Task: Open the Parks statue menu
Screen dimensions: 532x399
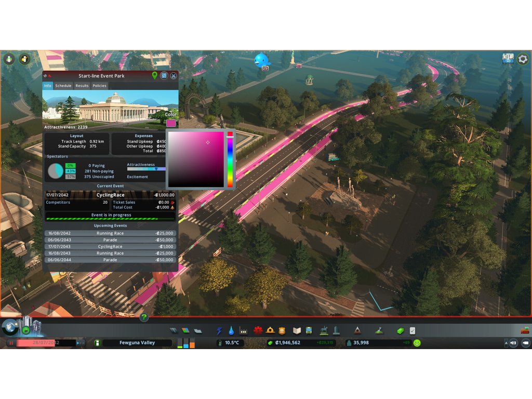Action: tap(324, 330)
